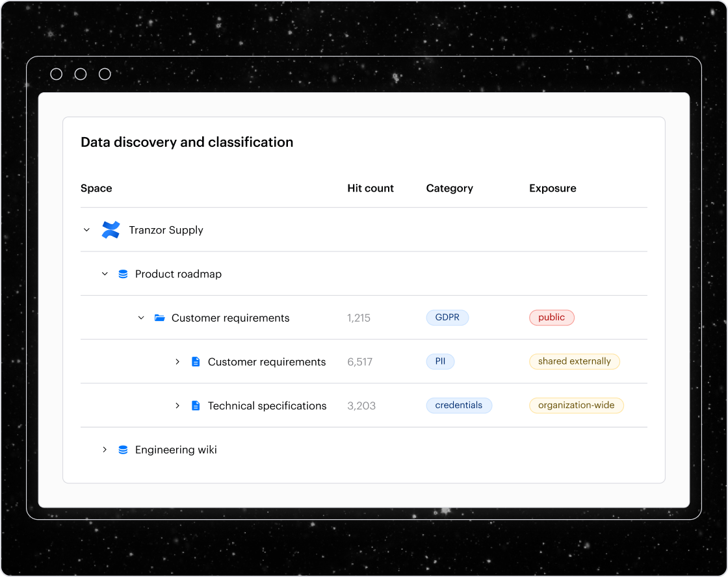Click the Product roadmap space icon
This screenshot has height=577, width=728.
[x=122, y=274]
